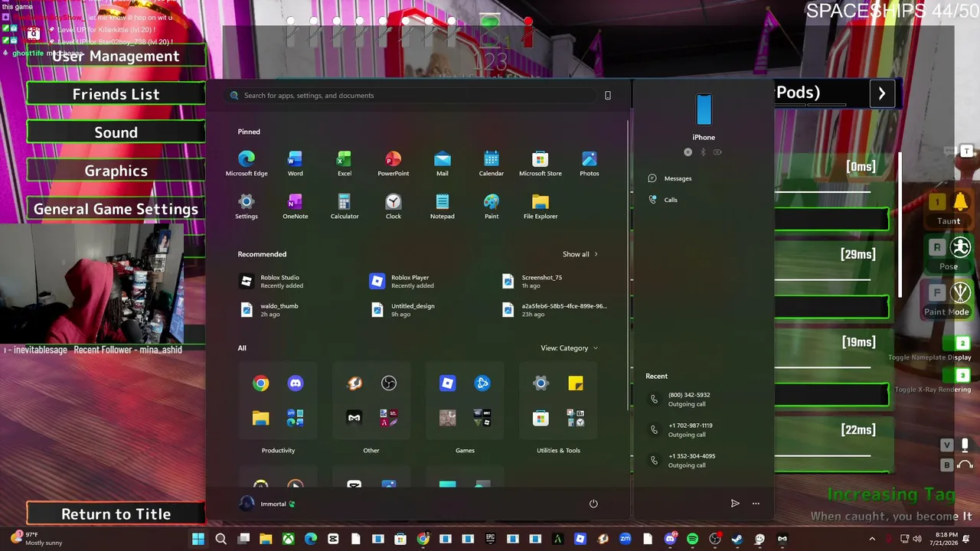Click the Immortal user profile
Viewport: 980px width, 551px height.
point(267,504)
